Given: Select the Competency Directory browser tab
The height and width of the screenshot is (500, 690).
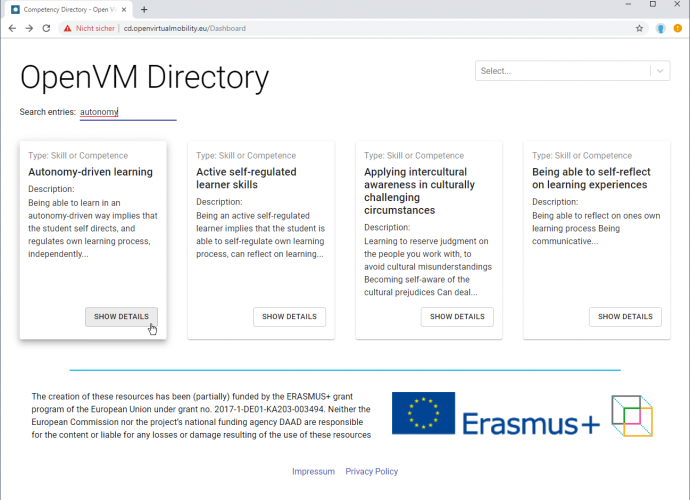Looking at the screenshot, I should [x=70, y=9].
